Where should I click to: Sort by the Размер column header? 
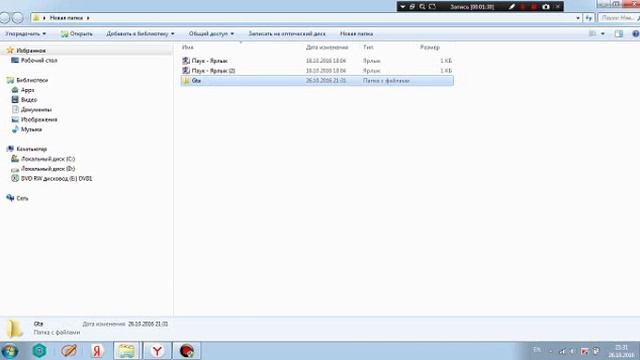tap(430, 47)
